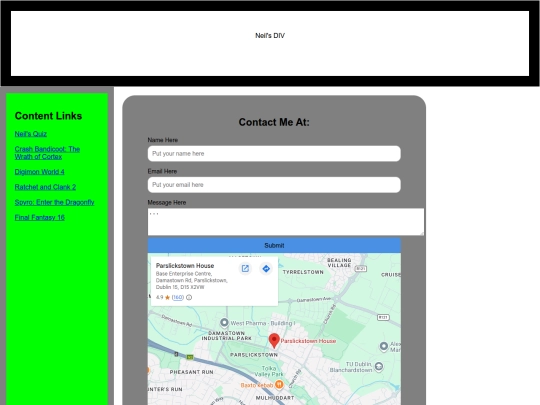Image resolution: width=540 pixels, height=405 pixels.
Task: Click the BEALING VILLAGE map label
Action: (x=339, y=263)
